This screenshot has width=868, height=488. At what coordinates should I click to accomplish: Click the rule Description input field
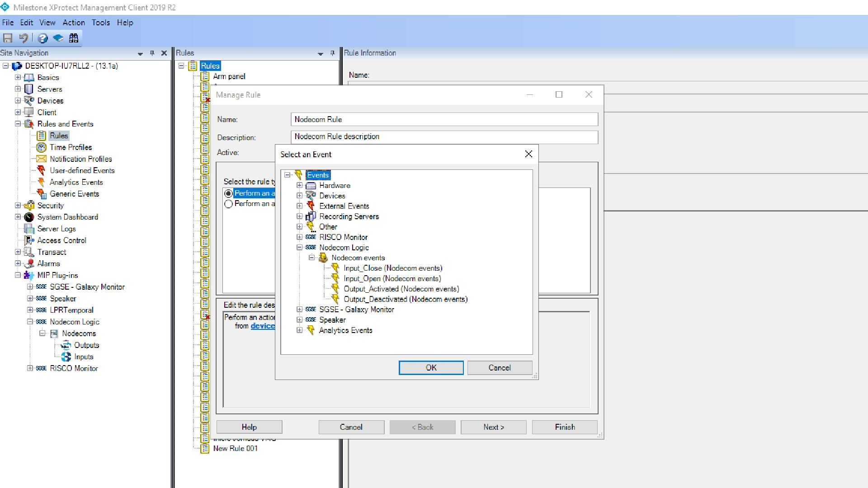tap(444, 137)
